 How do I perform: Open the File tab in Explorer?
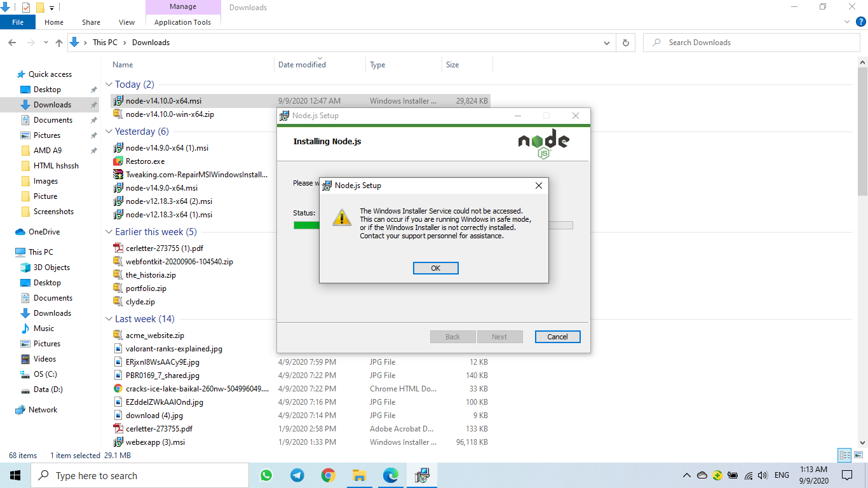point(18,22)
